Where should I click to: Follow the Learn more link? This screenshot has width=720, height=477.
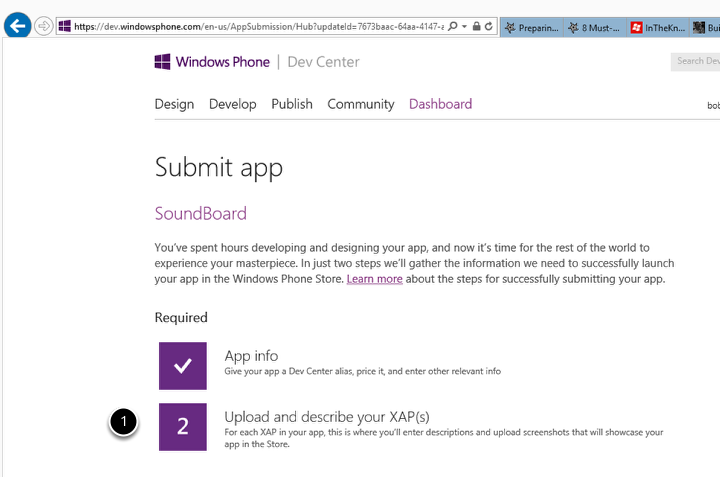[x=374, y=279]
